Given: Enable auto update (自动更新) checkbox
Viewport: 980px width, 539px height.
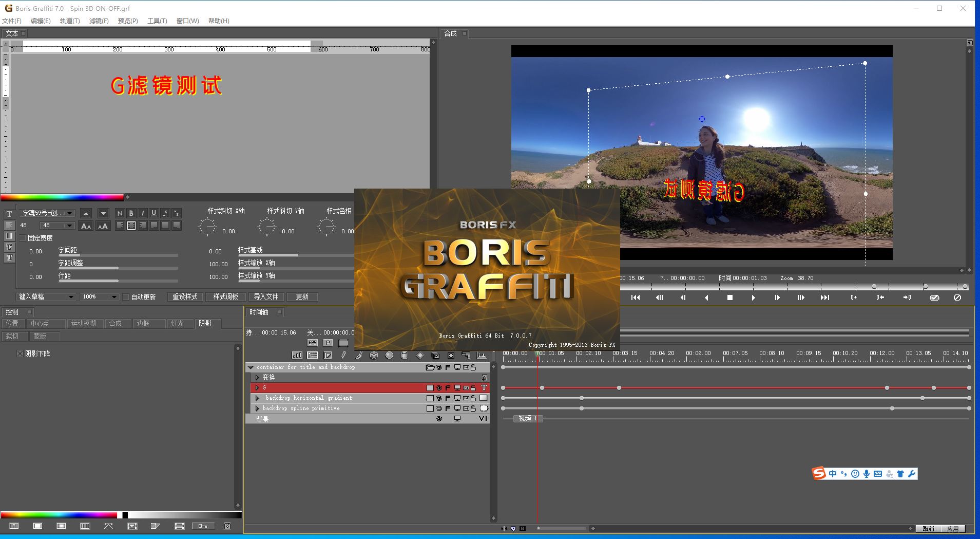Looking at the screenshot, I should point(126,297).
